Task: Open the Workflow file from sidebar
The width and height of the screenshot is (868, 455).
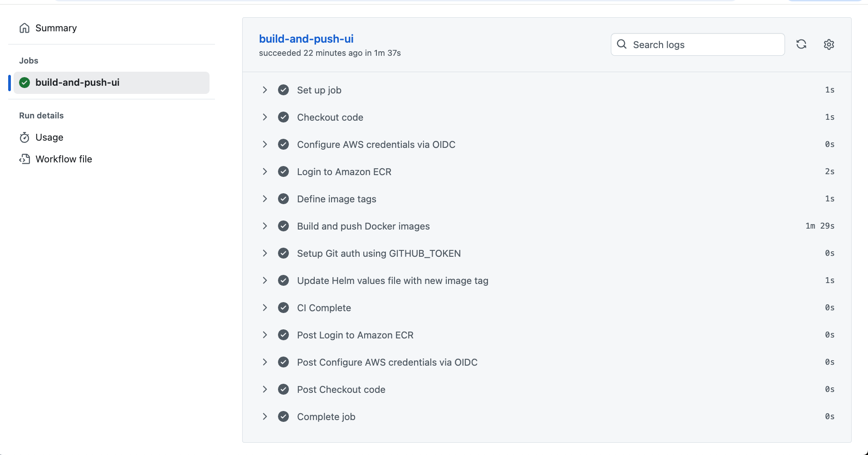Action: click(x=63, y=159)
